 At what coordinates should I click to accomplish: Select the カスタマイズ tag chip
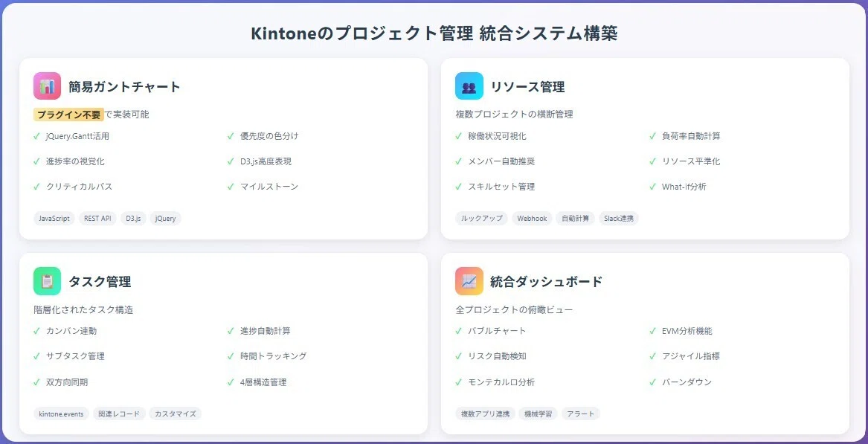175,414
